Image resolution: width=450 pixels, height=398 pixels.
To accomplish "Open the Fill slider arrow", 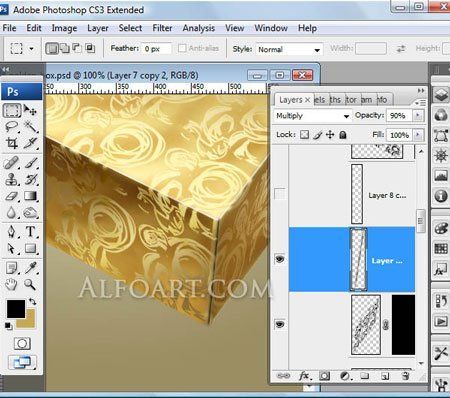I will (x=418, y=135).
